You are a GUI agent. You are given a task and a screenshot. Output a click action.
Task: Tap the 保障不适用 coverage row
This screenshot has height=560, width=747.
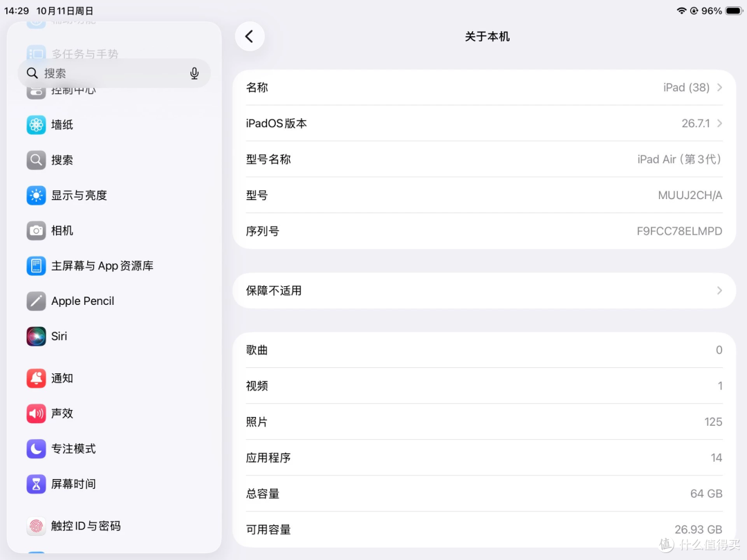tap(484, 290)
